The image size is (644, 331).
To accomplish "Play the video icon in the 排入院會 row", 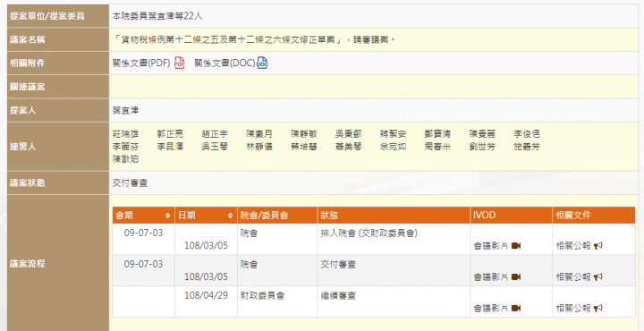I will click(516, 246).
